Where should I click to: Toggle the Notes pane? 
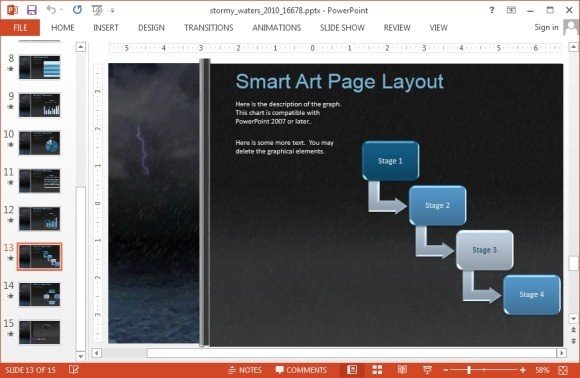pos(245,370)
